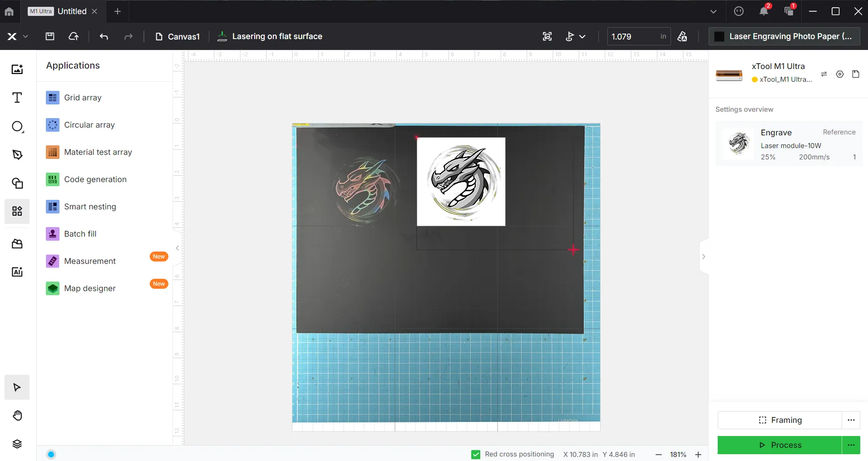Image resolution: width=868 pixels, height=461 pixels.
Task: Select the Text tool in sidebar
Action: coord(17,98)
